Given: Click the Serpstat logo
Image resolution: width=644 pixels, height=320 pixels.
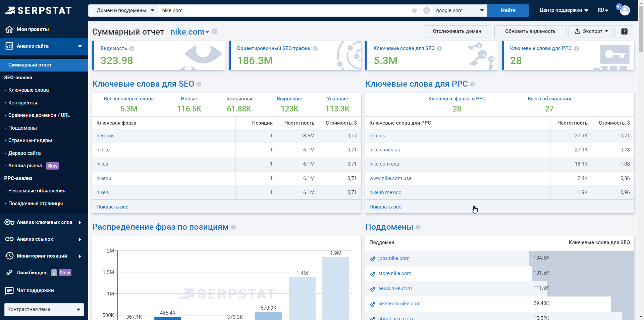Looking at the screenshot, I should pyautogui.click(x=38, y=10).
